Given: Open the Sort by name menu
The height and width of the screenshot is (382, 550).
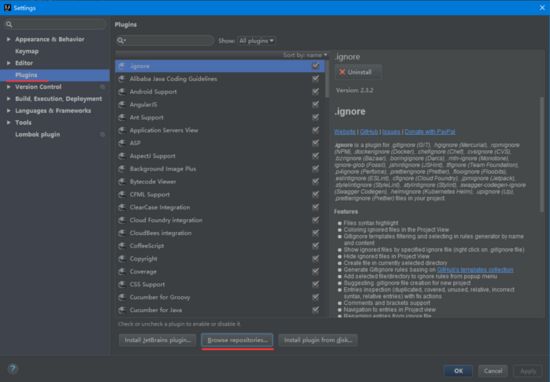Looking at the screenshot, I should 305,55.
